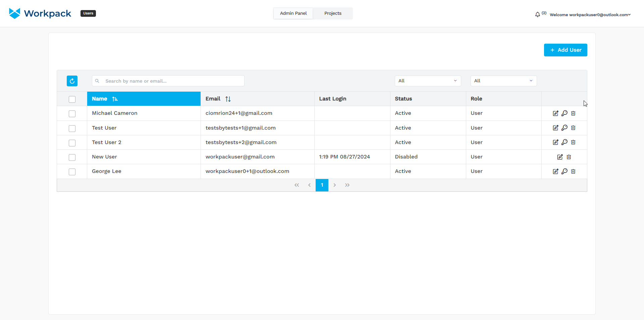The height and width of the screenshot is (320, 644).
Task: Open the Status filter dropdown
Action: [428, 81]
